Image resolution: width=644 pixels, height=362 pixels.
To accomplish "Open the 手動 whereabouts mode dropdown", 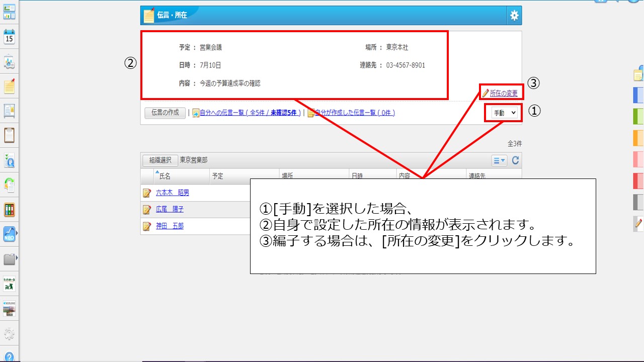I will pyautogui.click(x=505, y=113).
